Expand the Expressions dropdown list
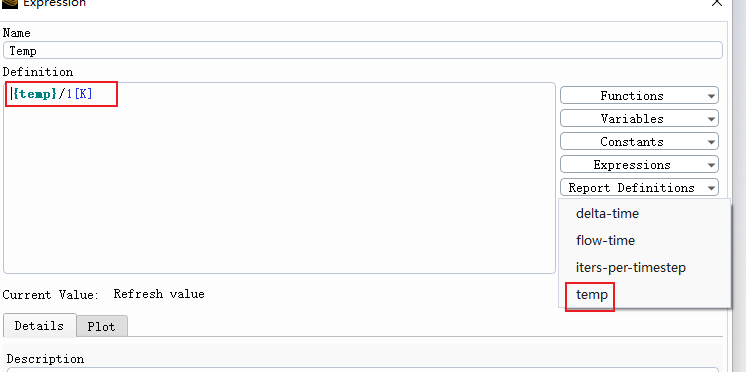The image size is (746, 372). pyautogui.click(x=639, y=165)
